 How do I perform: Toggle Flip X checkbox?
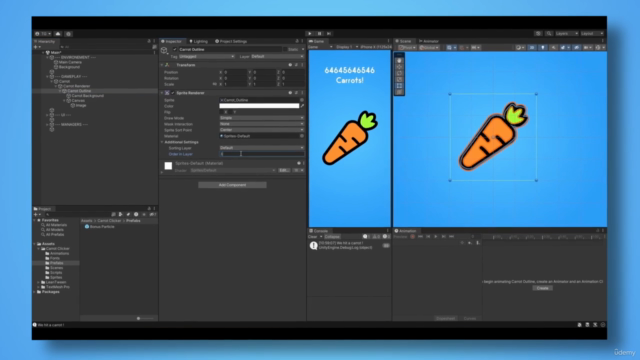point(222,112)
